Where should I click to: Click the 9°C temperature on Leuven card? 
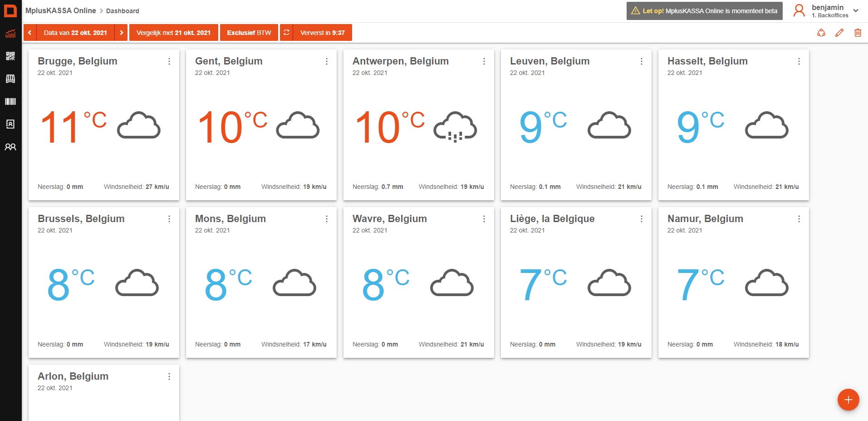point(543,127)
